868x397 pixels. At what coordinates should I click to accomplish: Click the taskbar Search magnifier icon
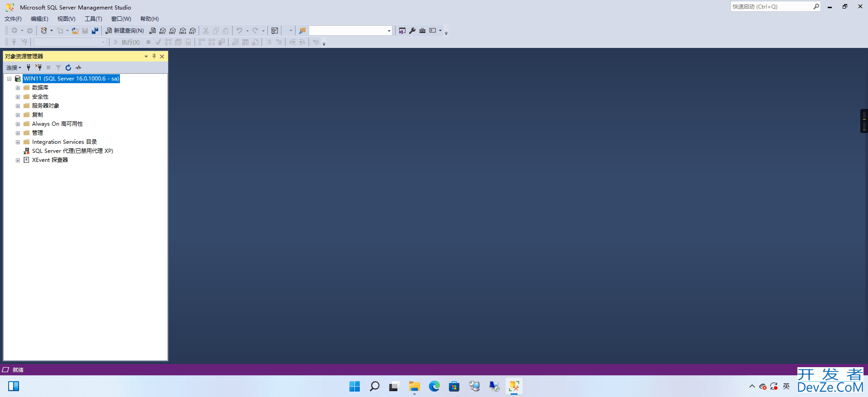(375, 387)
